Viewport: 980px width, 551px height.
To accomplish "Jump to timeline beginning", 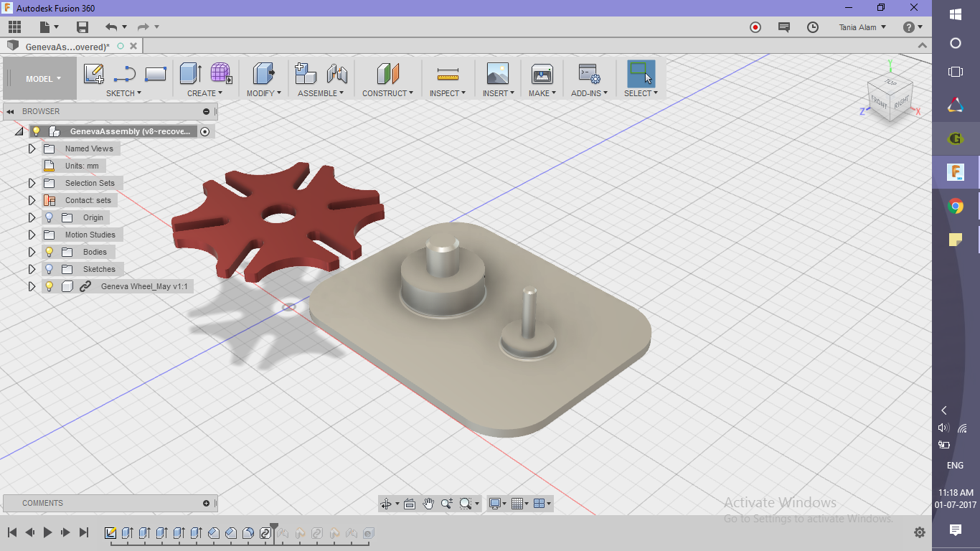I will pos(12,532).
